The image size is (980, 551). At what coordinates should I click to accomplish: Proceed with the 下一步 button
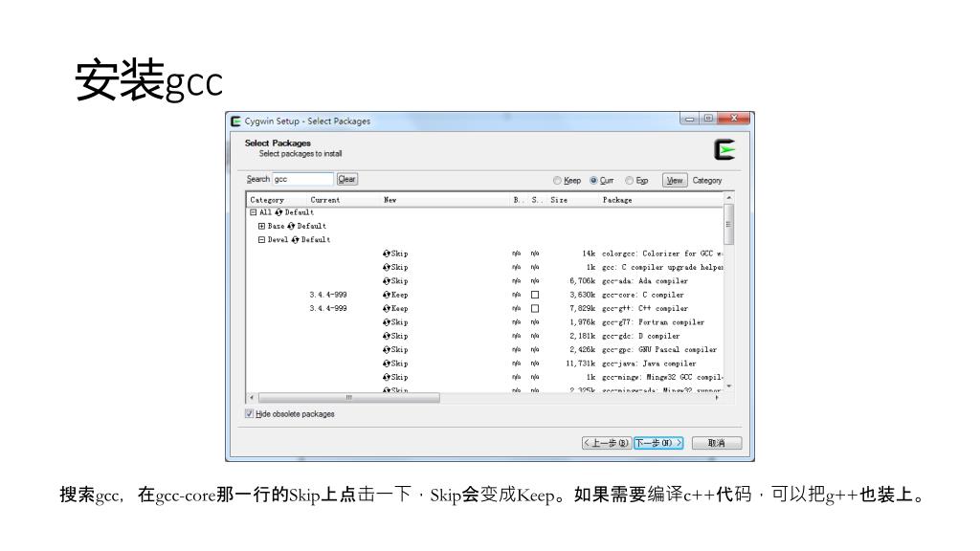pos(658,443)
